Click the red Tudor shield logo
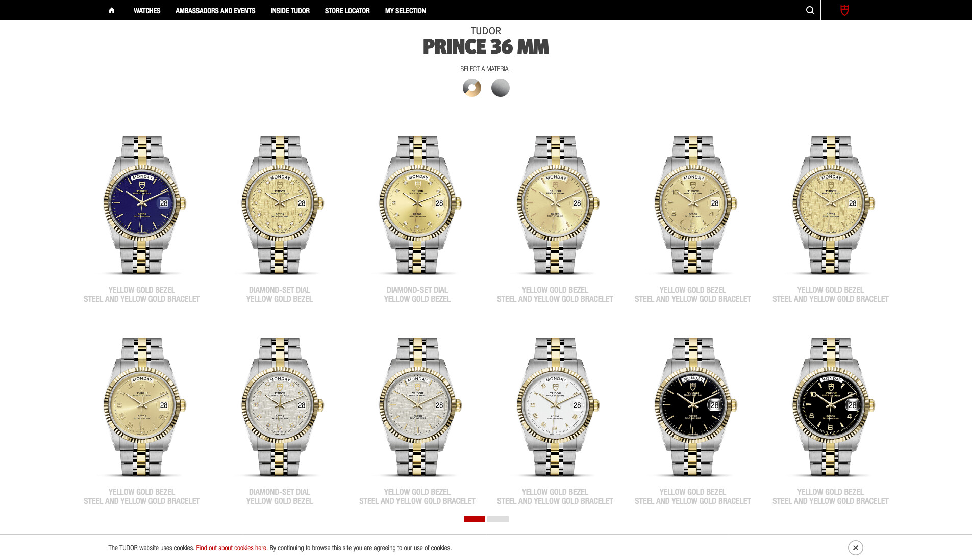 click(844, 10)
